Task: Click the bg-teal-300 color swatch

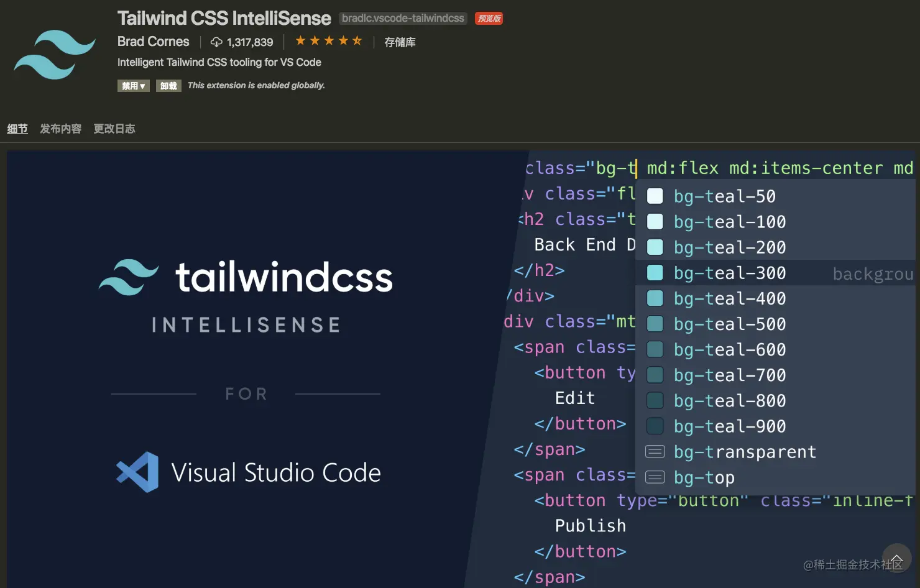Action: pos(655,273)
